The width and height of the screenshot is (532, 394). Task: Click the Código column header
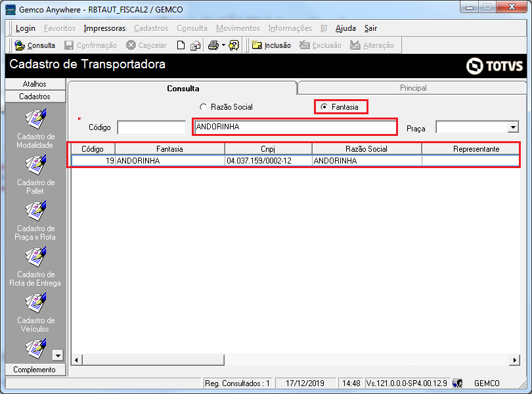93,149
